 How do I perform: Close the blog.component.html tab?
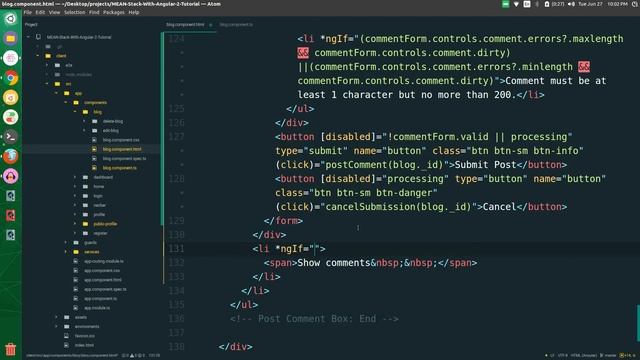click(x=211, y=25)
